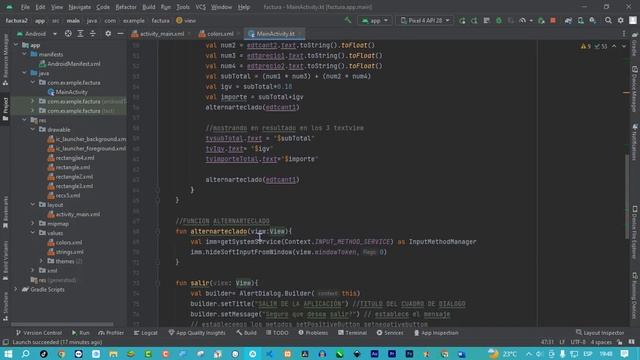The height and width of the screenshot is (360, 640).
Task: Open the Profile app dropdown arrow
Action: 531,20
